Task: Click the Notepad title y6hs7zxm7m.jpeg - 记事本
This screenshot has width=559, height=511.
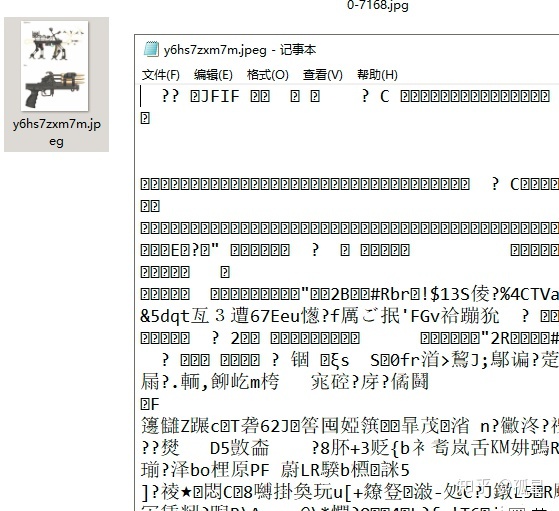Action: [240, 50]
